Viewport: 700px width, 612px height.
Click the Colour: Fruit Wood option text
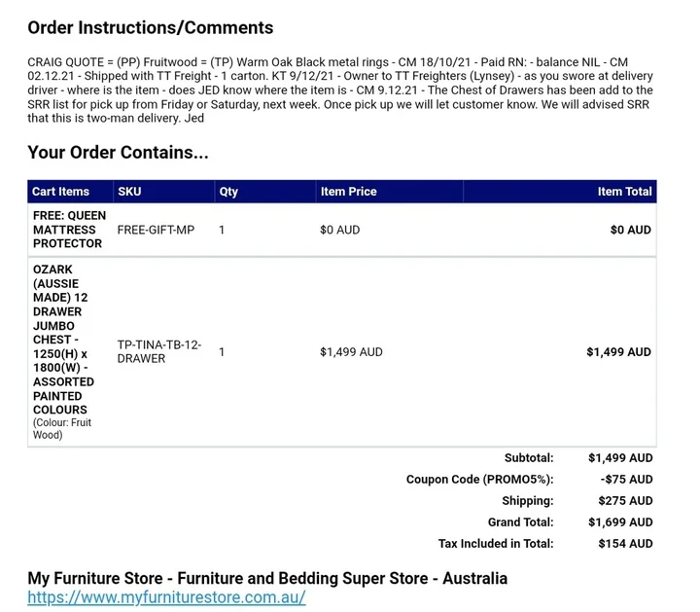coord(61,429)
